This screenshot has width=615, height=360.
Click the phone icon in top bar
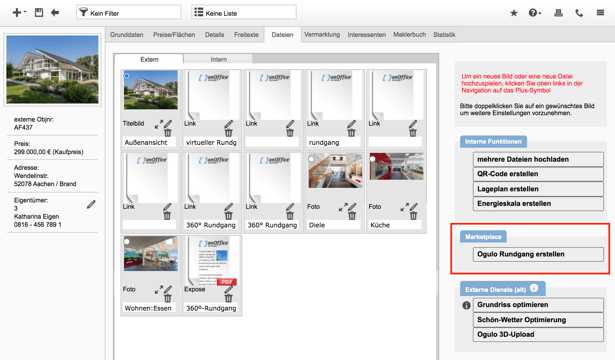point(579,13)
